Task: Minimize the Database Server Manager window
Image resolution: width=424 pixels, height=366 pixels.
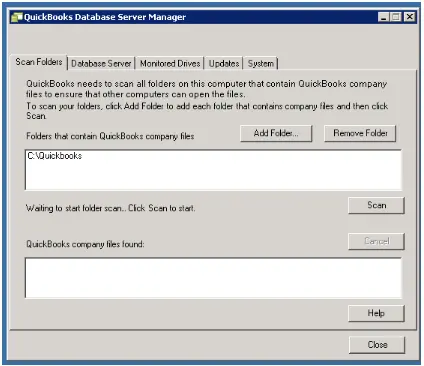Action: click(x=384, y=17)
